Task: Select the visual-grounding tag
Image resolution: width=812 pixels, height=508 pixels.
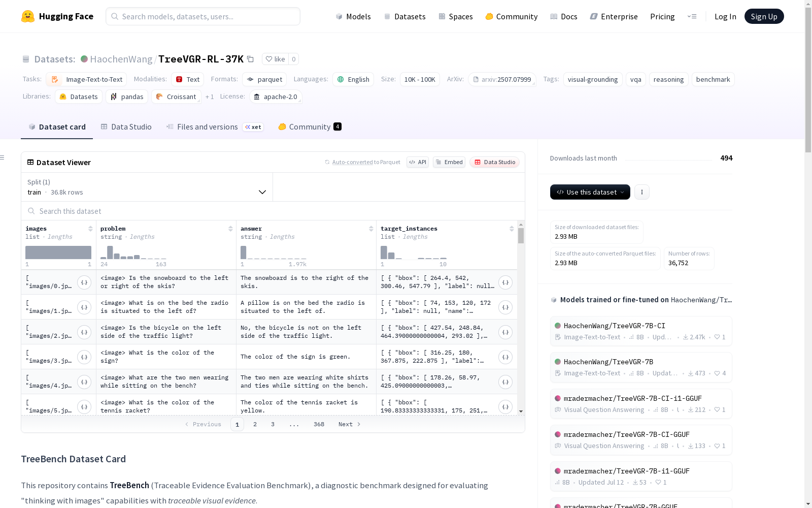Action: pos(593,79)
